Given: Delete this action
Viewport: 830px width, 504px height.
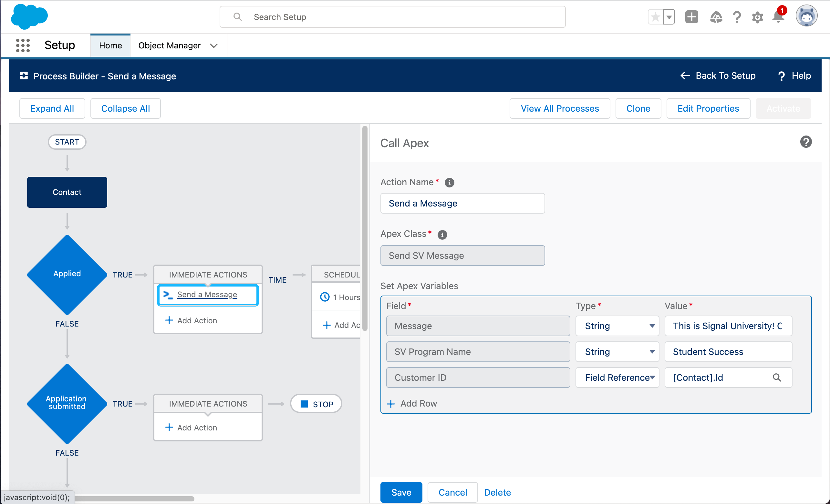Looking at the screenshot, I should coord(497,492).
